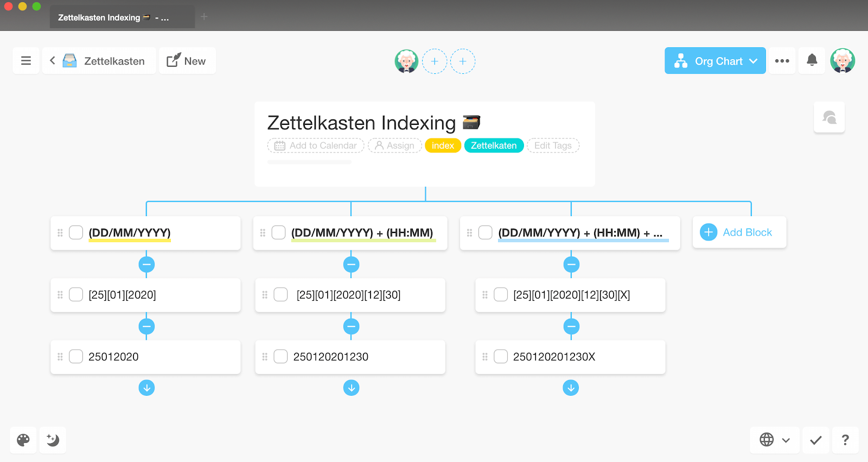Screen dimensions: 868x462
Task: Click Edit Tags
Action: click(x=553, y=145)
